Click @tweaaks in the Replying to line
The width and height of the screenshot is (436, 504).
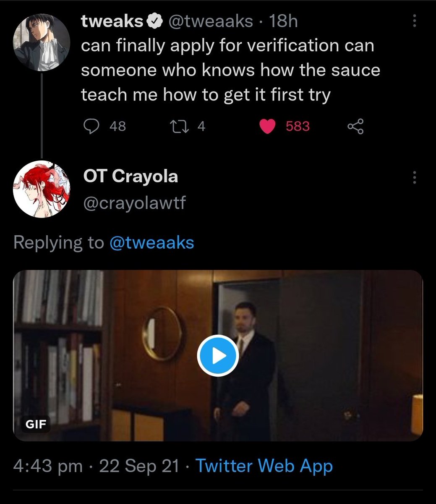(x=151, y=242)
